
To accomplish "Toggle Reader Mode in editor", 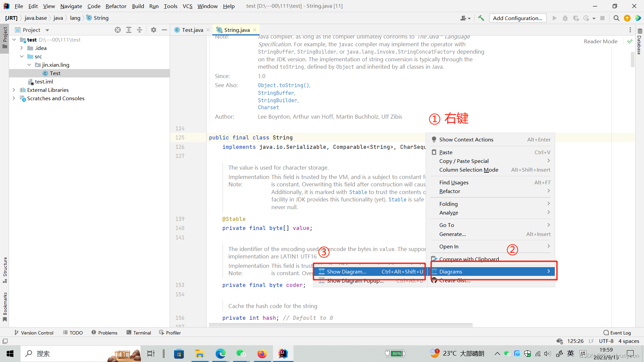I will 600,41.
